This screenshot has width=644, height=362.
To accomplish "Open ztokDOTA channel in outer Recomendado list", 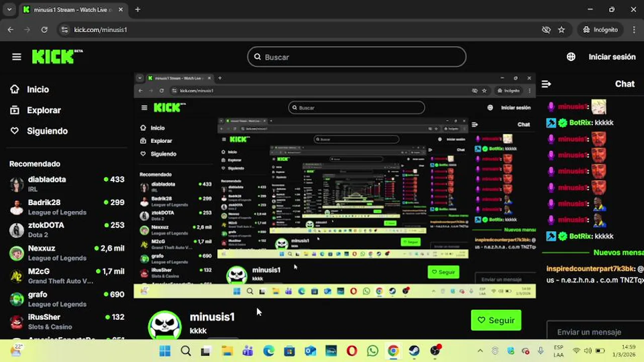I will pyautogui.click(x=67, y=229).
